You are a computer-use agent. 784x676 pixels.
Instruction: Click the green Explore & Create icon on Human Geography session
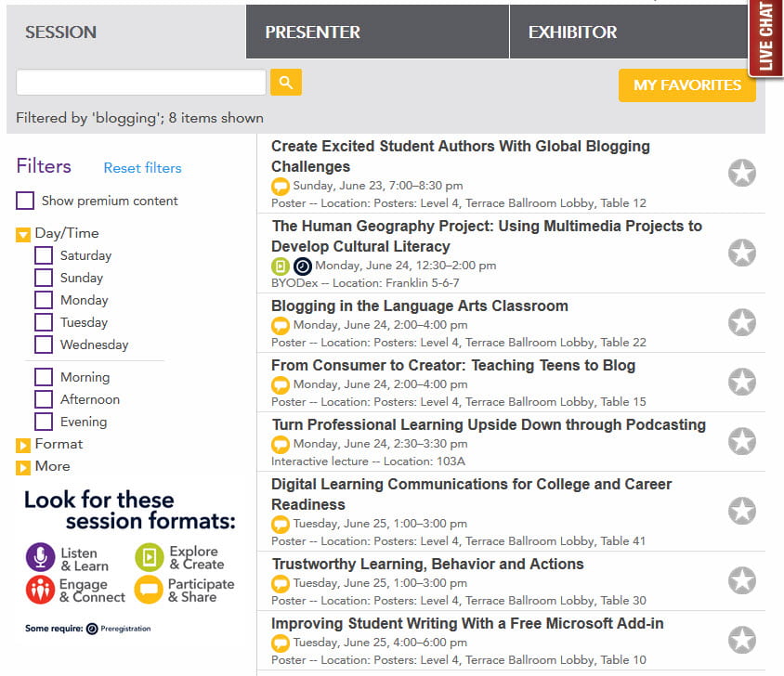pyautogui.click(x=281, y=266)
